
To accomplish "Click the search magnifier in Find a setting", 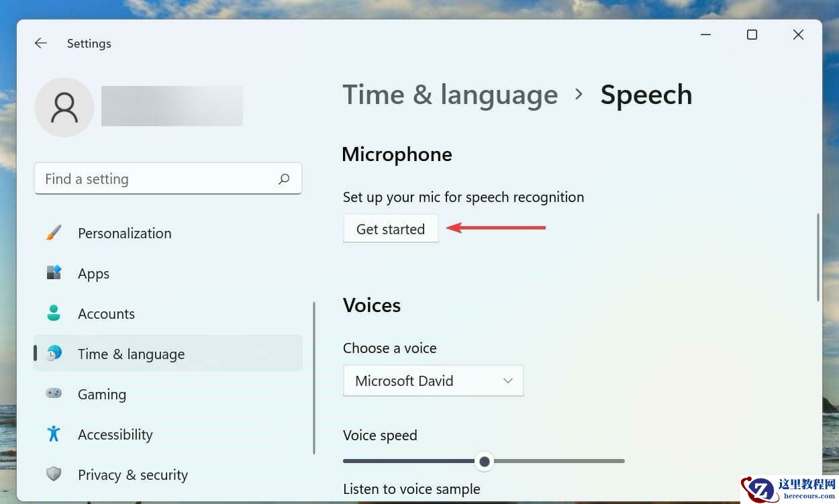I will coord(284,179).
